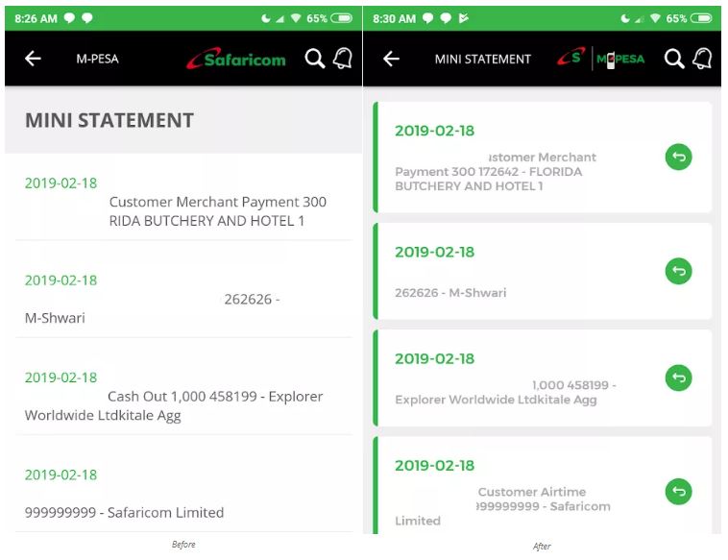This screenshot has width=728, height=560.
Task: Tap the small Safaricom S logo
Action: [571, 57]
